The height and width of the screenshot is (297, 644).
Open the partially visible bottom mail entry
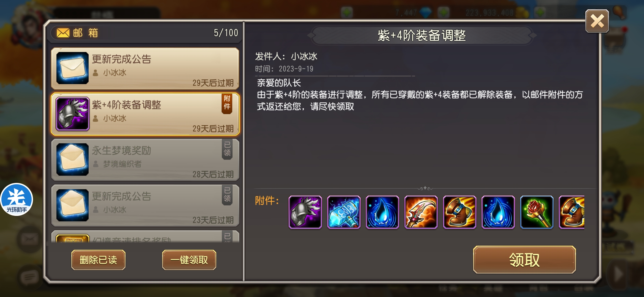tap(145, 237)
